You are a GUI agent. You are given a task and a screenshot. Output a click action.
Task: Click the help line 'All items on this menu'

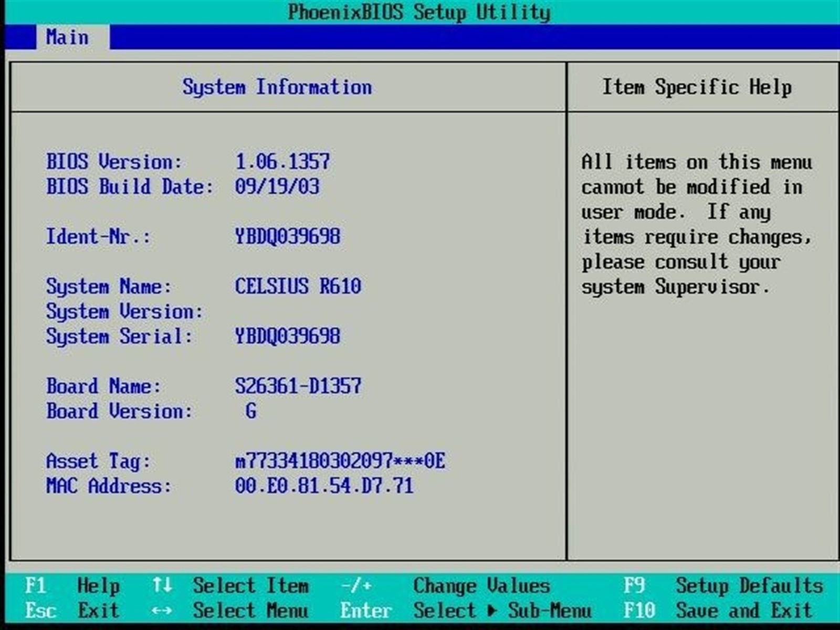[x=697, y=161]
